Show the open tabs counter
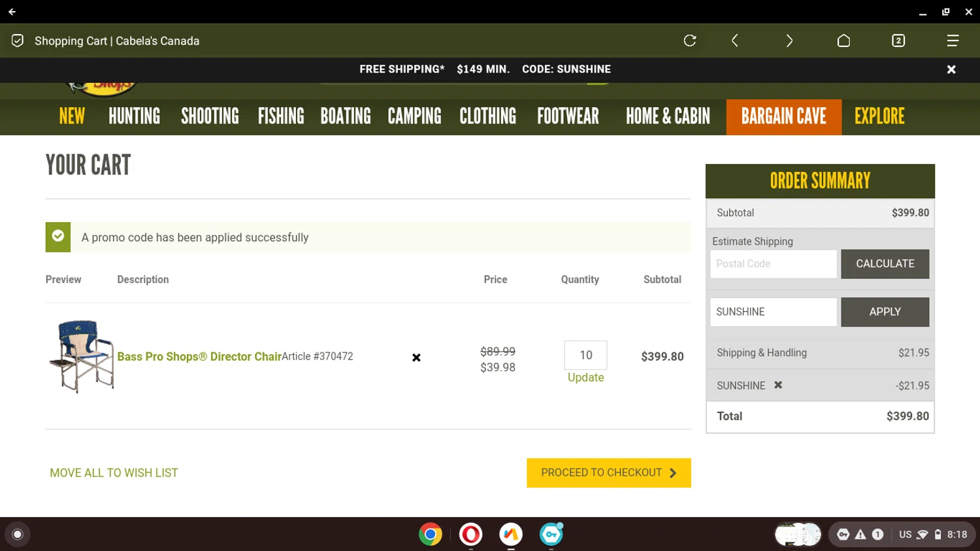The image size is (980, 551). [898, 41]
